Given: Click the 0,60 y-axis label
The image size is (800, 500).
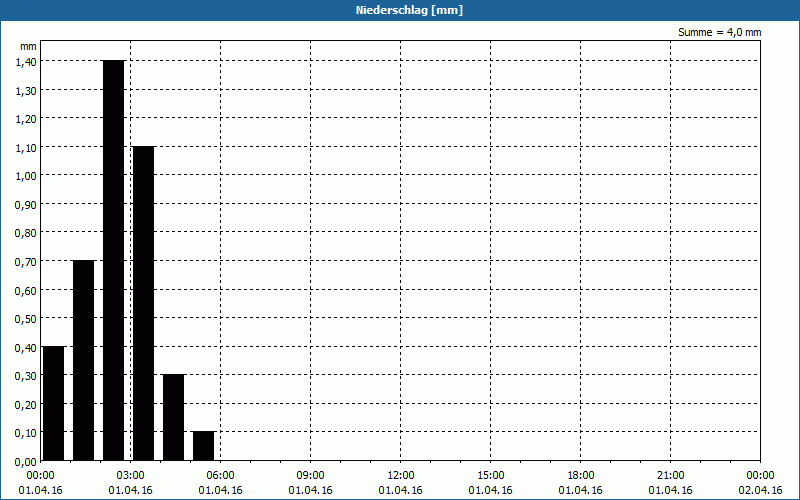Looking at the screenshot, I should point(26,290).
